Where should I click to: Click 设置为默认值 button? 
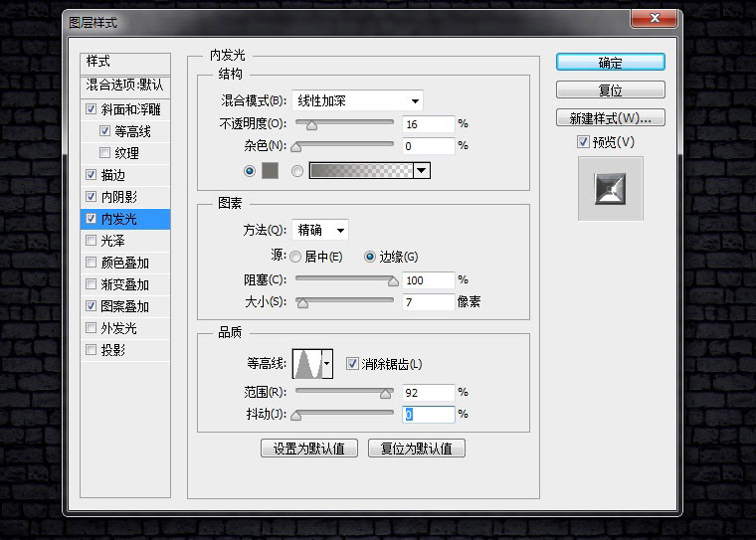[309, 449]
